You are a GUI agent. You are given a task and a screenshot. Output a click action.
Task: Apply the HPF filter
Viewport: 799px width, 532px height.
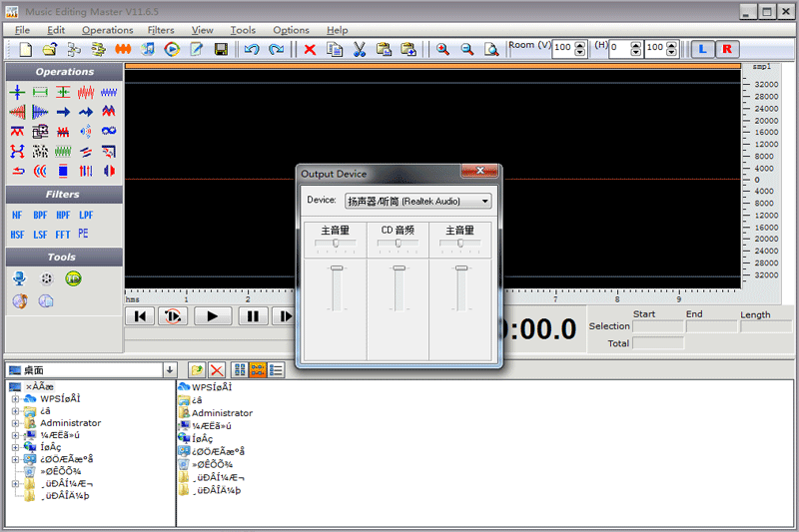tap(63, 215)
